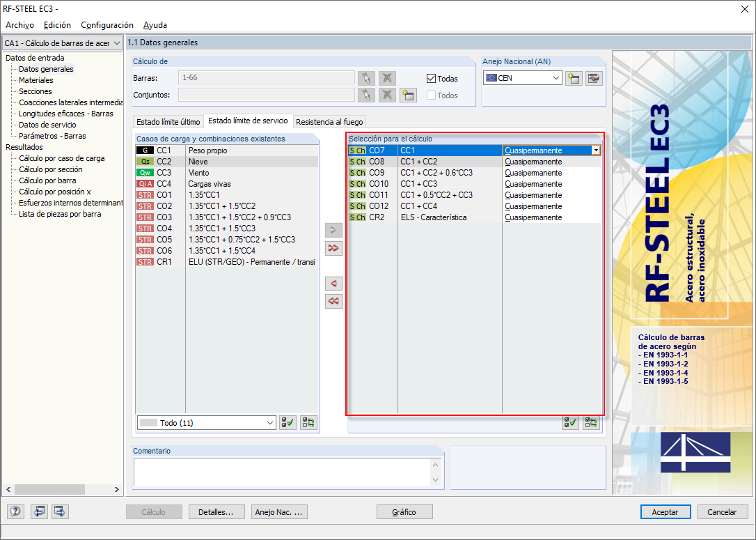The width and height of the screenshot is (756, 540).
Task: Open the Detalles... dialog
Action: [x=216, y=512]
